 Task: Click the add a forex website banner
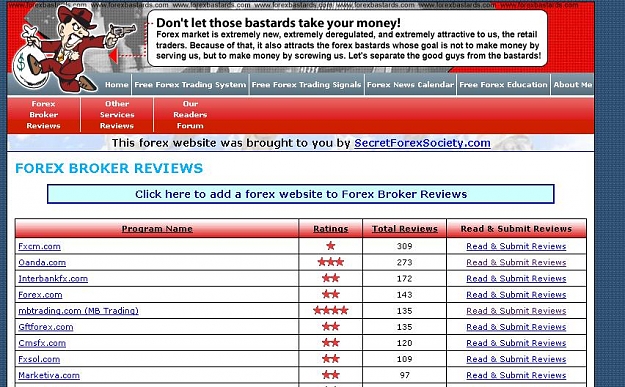[301, 194]
